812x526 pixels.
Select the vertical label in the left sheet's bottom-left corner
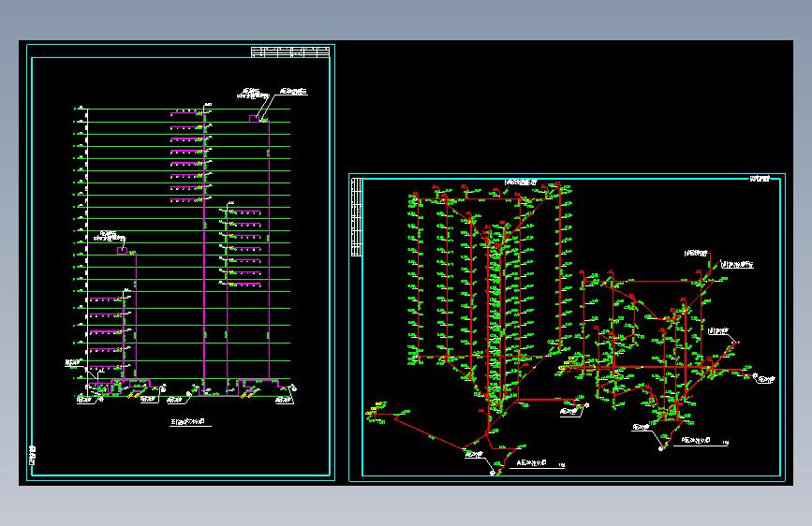pos(33,455)
